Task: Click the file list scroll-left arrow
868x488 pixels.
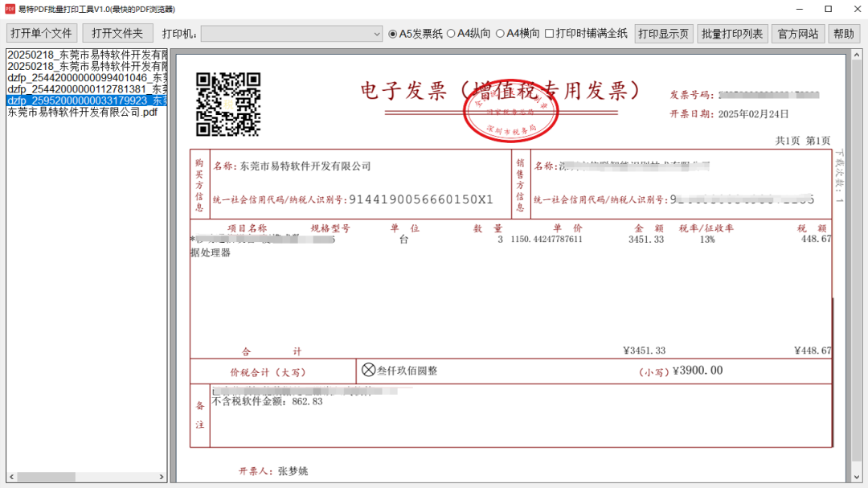Action: point(11,477)
